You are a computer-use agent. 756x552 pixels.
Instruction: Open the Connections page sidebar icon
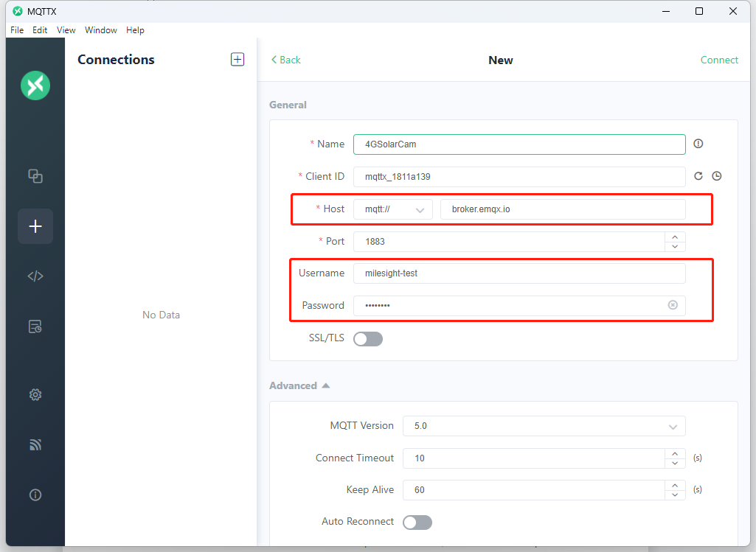pyautogui.click(x=35, y=176)
